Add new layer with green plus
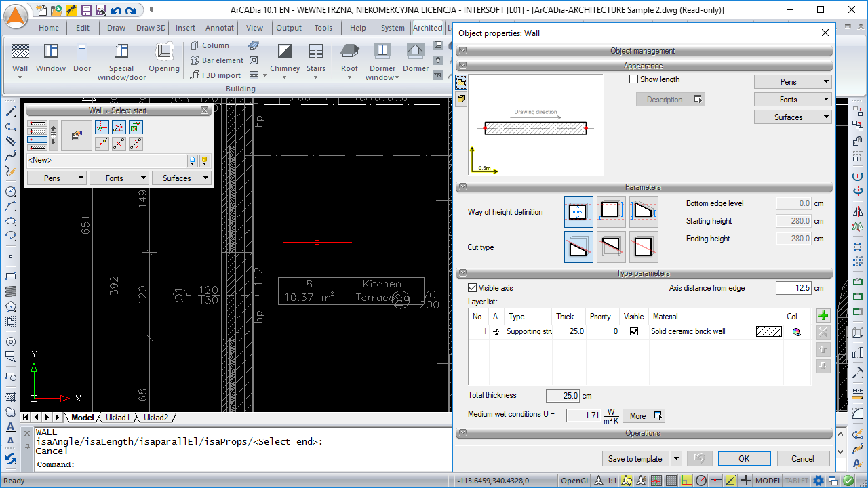868x488 pixels. [x=823, y=316]
